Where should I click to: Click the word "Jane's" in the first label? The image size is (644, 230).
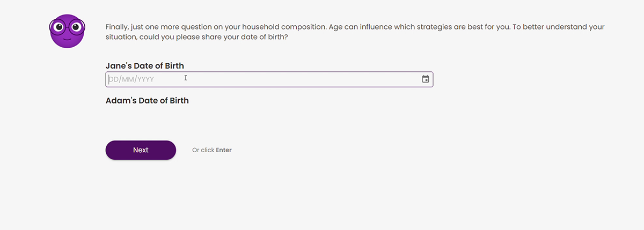118,66
